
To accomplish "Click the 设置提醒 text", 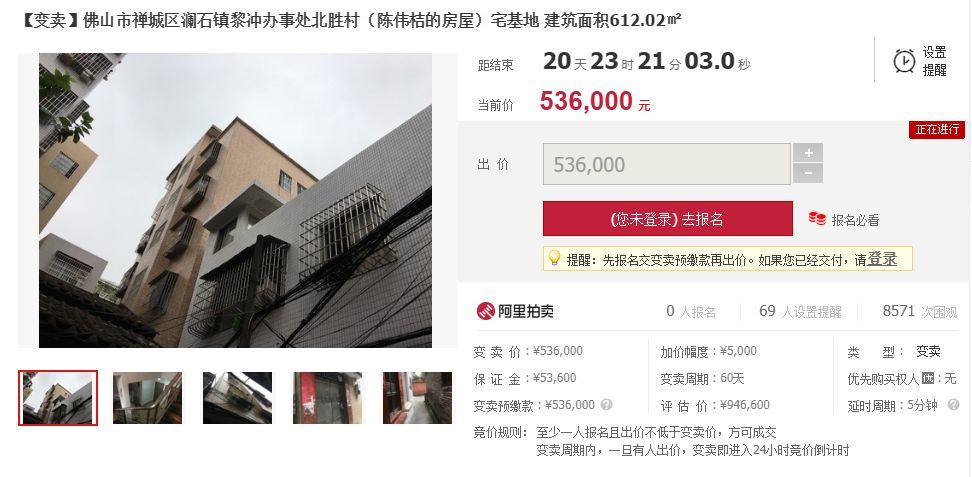I will tap(934, 61).
